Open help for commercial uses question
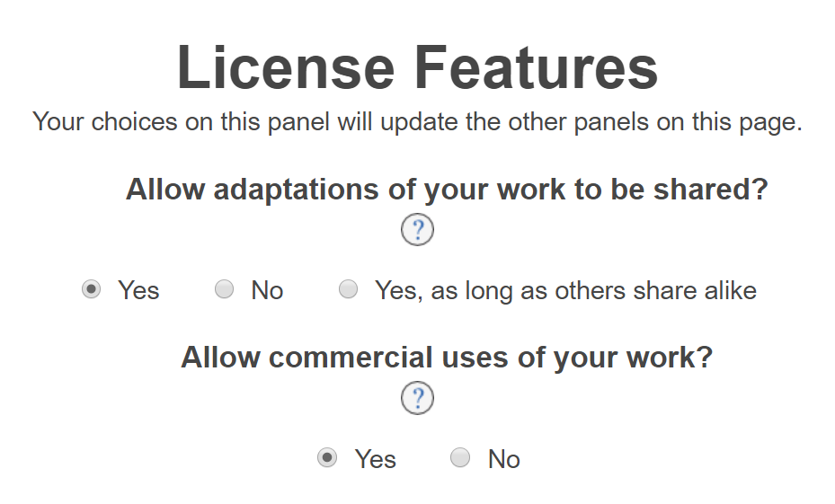The image size is (835, 504). coord(417,398)
